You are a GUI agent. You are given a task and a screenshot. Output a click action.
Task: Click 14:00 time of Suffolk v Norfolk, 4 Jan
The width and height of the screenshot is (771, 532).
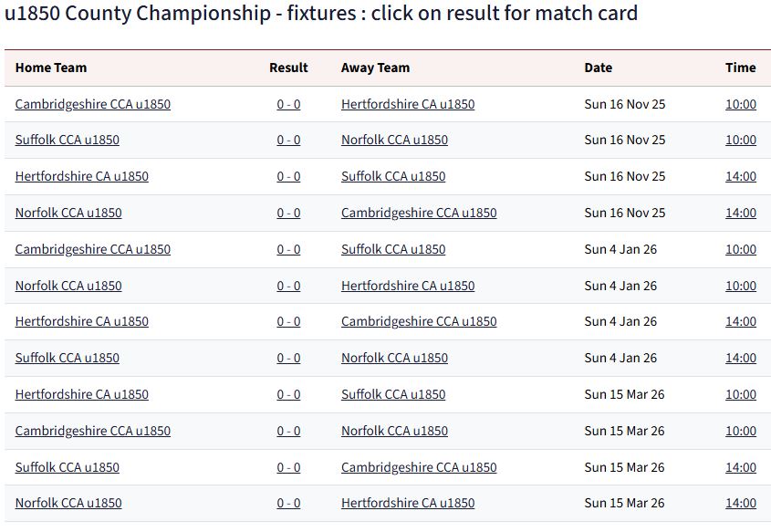click(740, 358)
